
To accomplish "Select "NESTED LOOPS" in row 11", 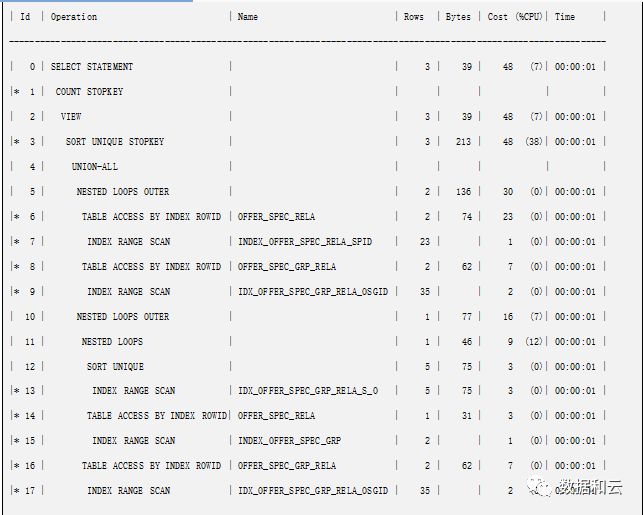I will tap(112, 342).
